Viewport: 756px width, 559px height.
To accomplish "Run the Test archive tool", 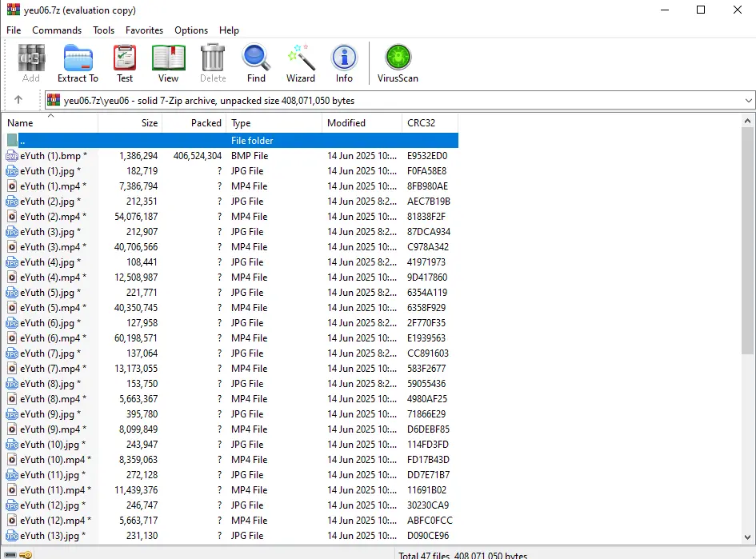I will pos(124,64).
